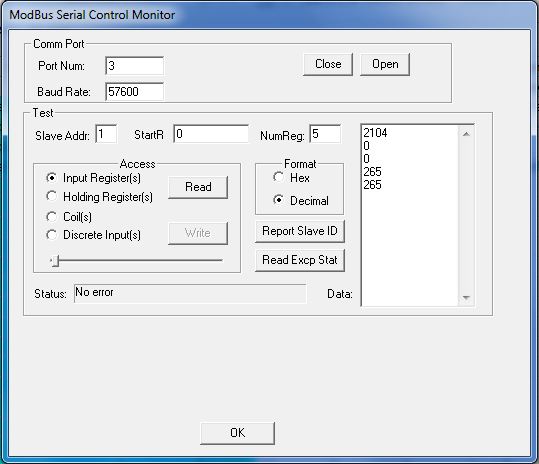Open the comm port with Open button

[x=385, y=64]
